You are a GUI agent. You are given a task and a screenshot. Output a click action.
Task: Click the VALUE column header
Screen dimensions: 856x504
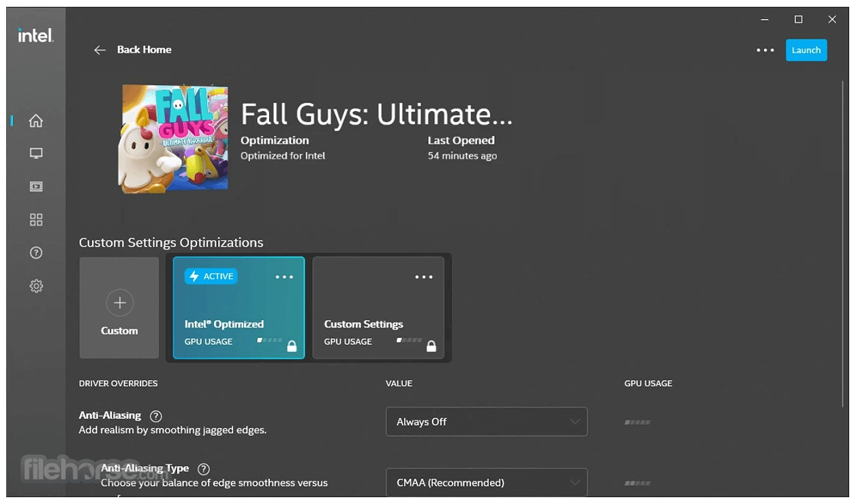click(399, 383)
